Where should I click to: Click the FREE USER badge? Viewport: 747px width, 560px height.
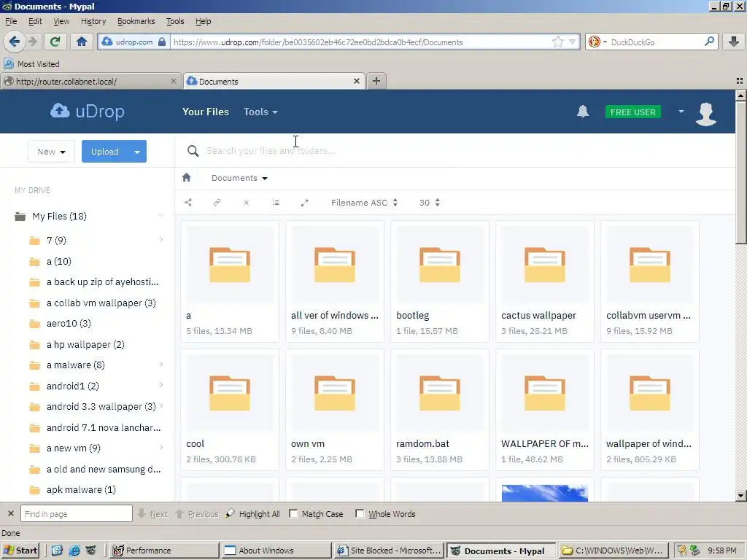point(632,112)
